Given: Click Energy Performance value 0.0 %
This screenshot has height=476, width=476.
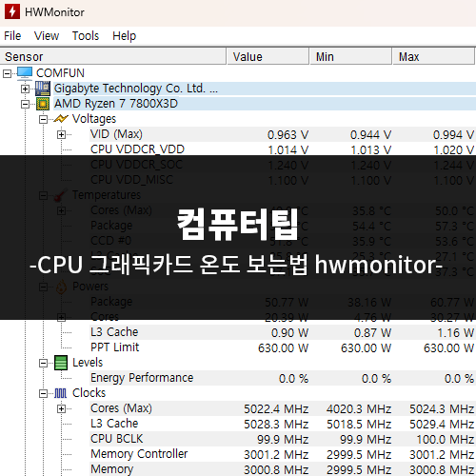Looking at the screenshot, I should tap(293, 379).
